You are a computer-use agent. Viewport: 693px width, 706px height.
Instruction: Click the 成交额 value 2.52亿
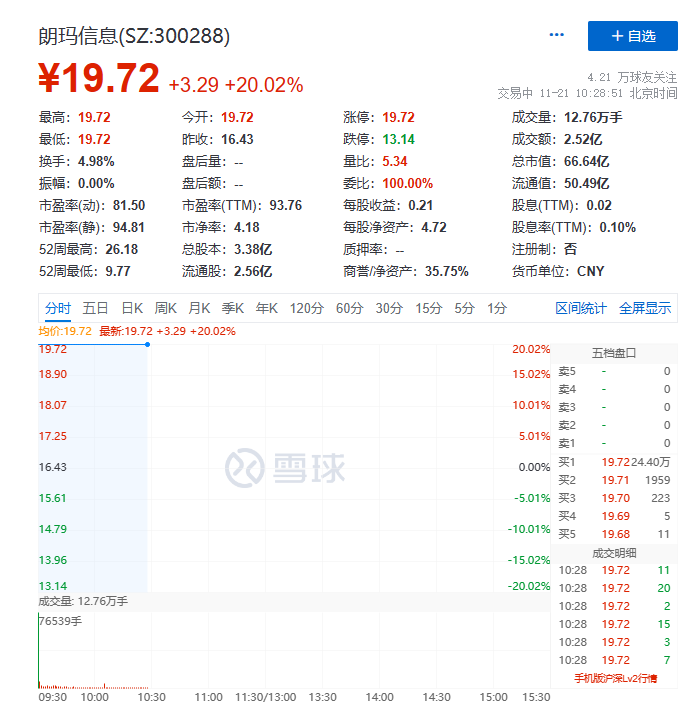tap(583, 140)
